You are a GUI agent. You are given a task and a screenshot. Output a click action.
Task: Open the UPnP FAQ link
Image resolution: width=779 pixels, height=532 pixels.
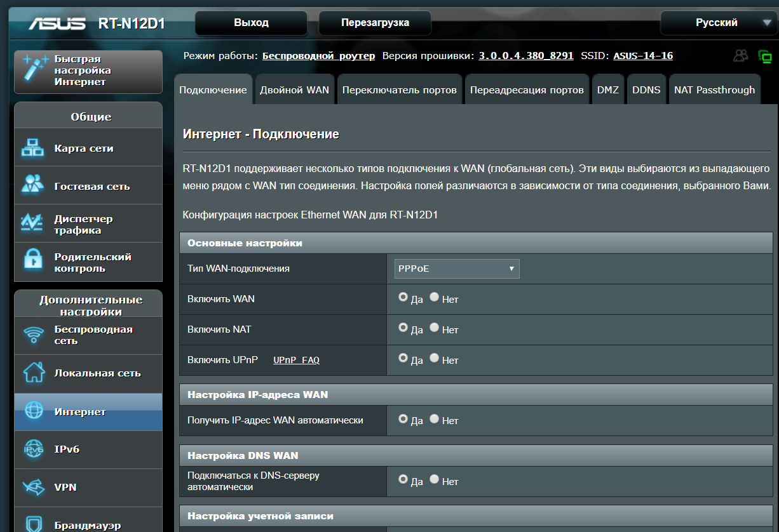(296, 360)
